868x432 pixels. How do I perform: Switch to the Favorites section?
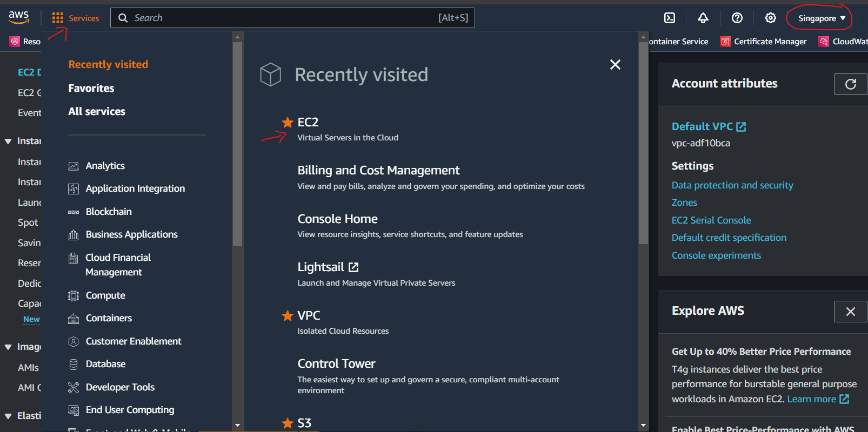point(91,87)
